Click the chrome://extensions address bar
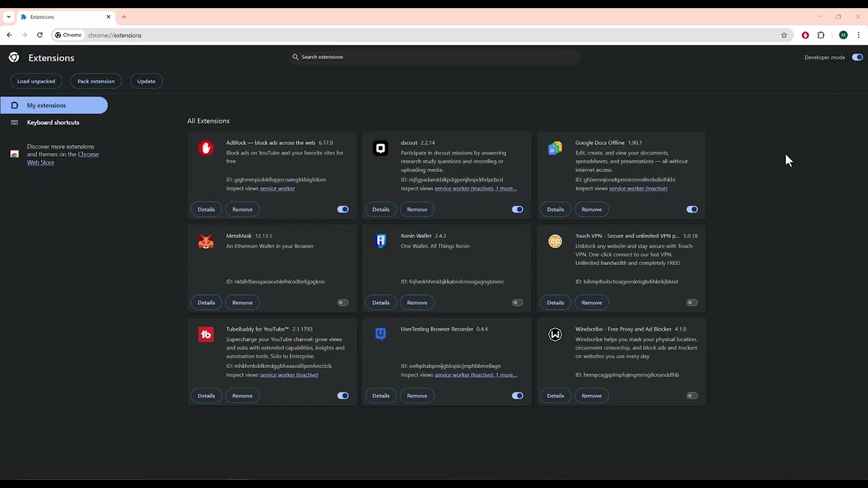The image size is (868, 488). point(420,35)
